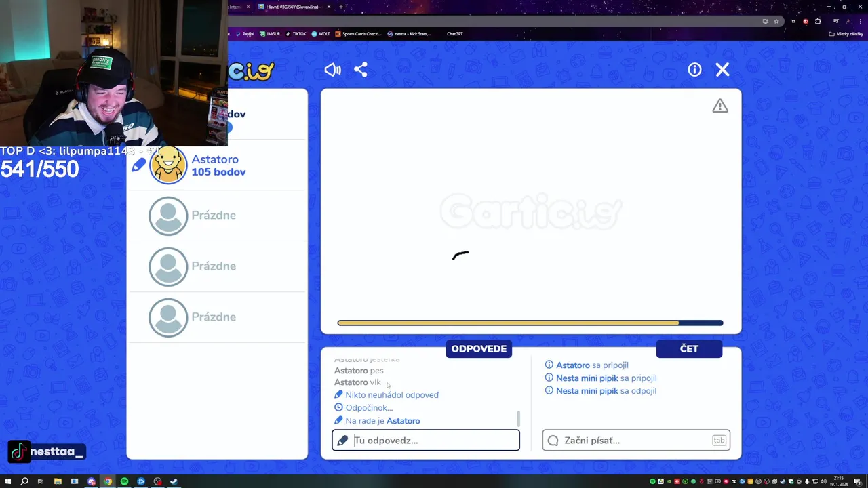The width and height of the screenshot is (868, 488).
Task: Open 'Všetky záložky' bookmarks folder
Action: click(x=846, y=34)
